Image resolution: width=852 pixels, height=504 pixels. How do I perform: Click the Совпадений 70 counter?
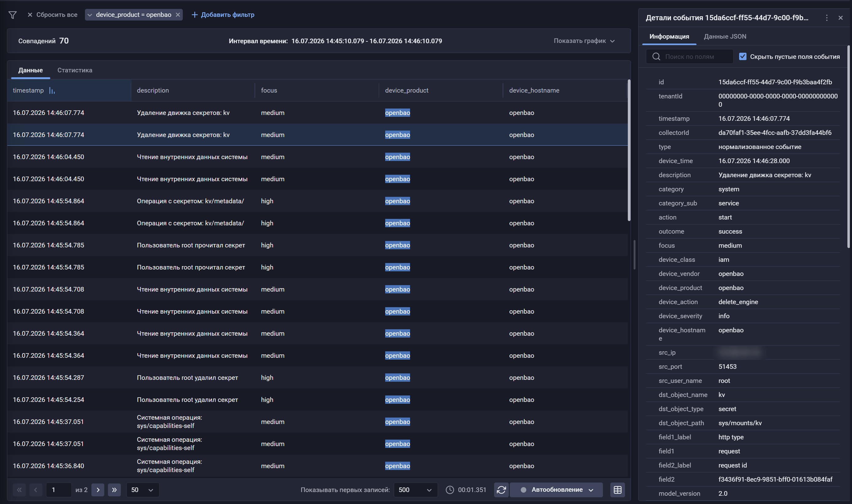(44, 41)
